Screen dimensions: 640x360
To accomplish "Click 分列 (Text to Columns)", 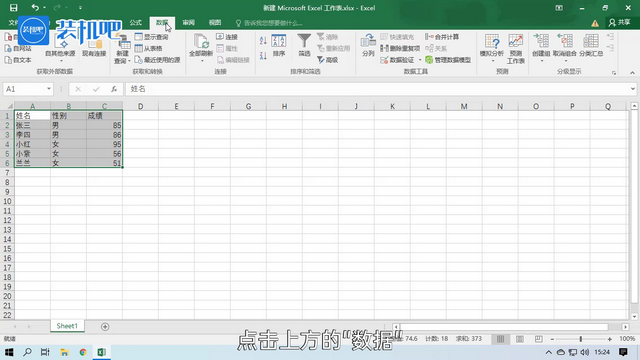I will tap(368, 45).
